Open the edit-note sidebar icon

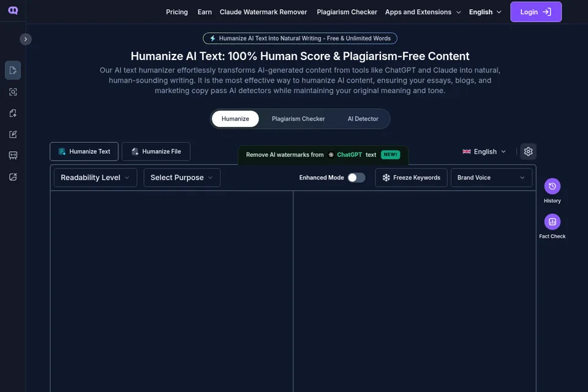point(13,134)
